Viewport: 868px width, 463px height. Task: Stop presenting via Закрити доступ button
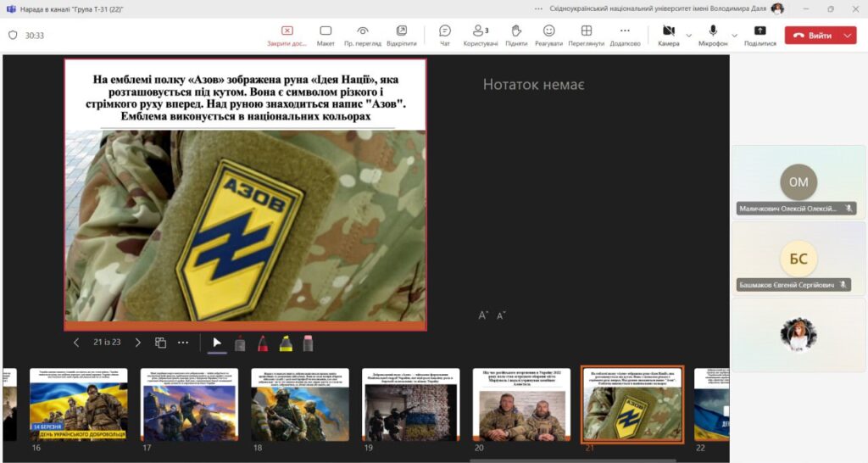(287, 35)
